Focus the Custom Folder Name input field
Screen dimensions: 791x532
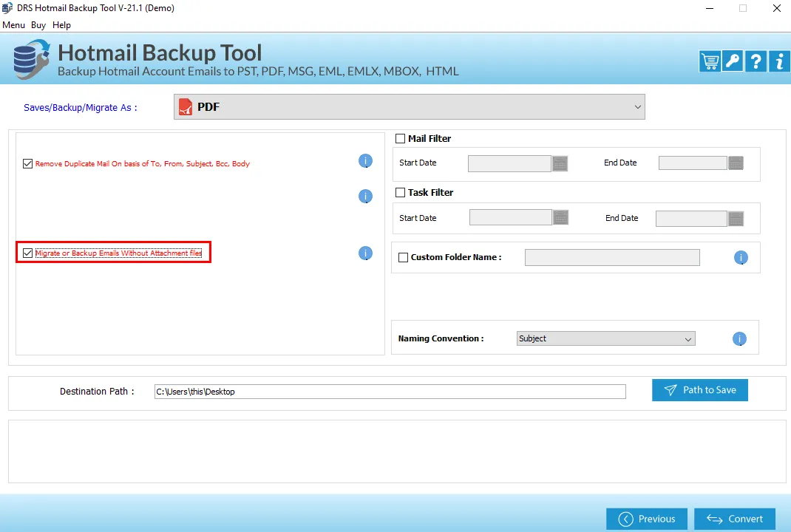coord(612,258)
